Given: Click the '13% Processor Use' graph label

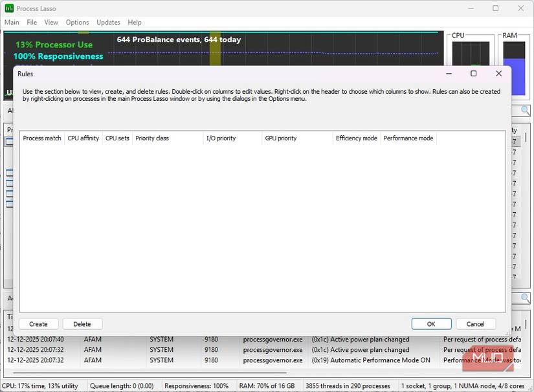Looking at the screenshot, I should pyautogui.click(x=54, y=45).
